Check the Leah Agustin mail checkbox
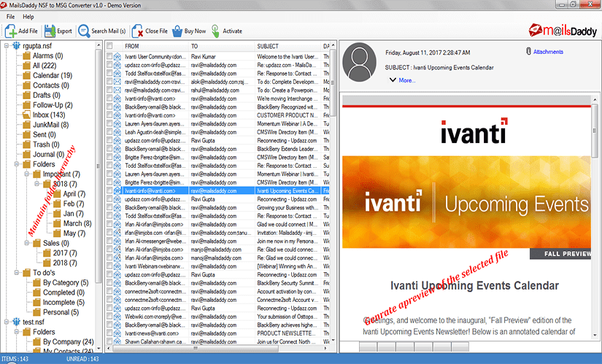This screenshot has height=364, width=602. [109, 132]
